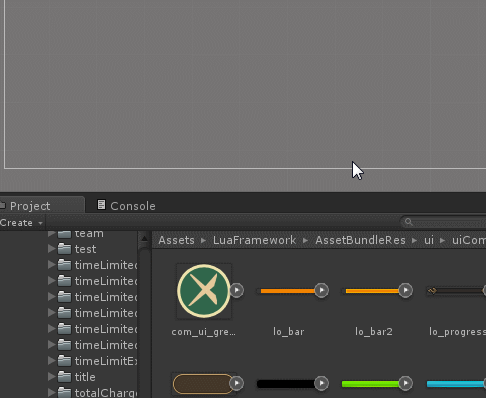The width and height of the screenshot is (486, 398).
Task: Open the Create dropdown menu
Action: (22, 223)
